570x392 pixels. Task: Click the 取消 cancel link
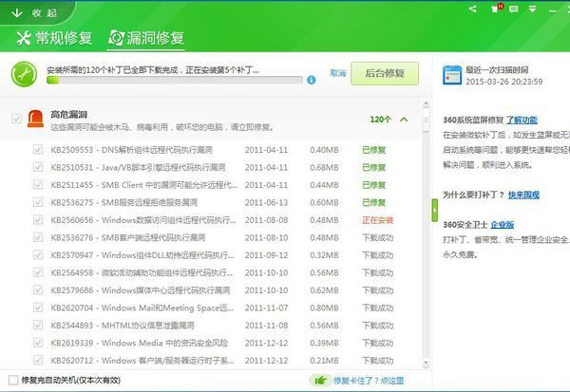point(337,73)
